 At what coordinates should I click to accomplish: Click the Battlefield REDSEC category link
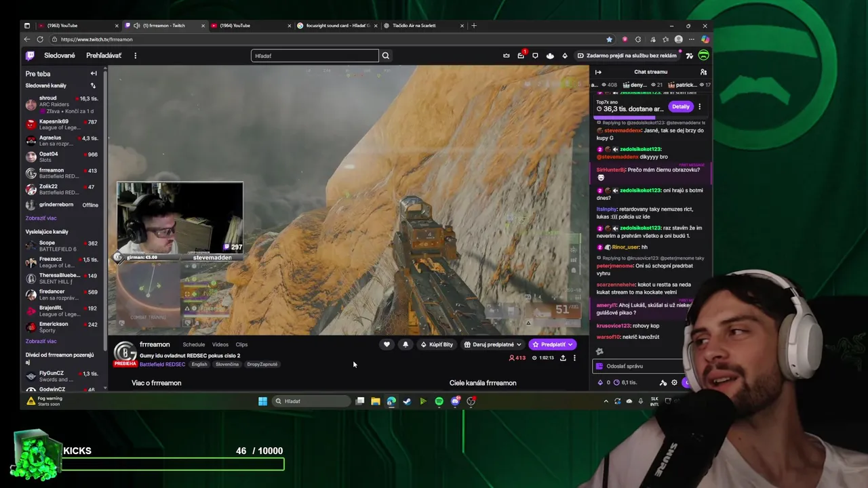click(x=162, y=365)
